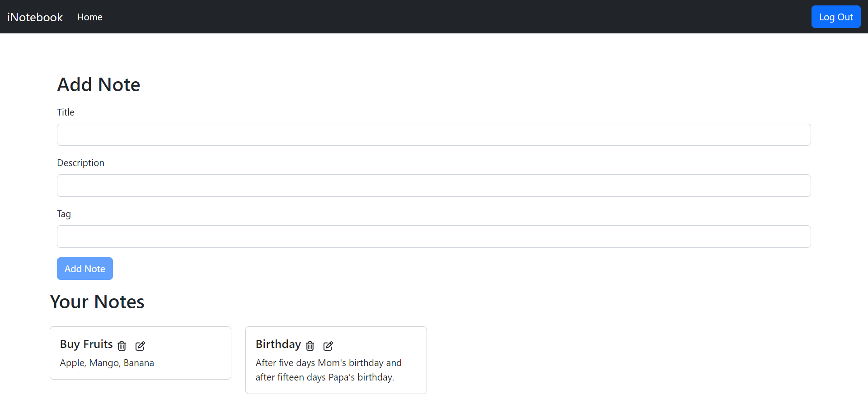This screenshot has width=868, height=413.
Task: Click the Log Out button
Action: [x=835, y=17]
